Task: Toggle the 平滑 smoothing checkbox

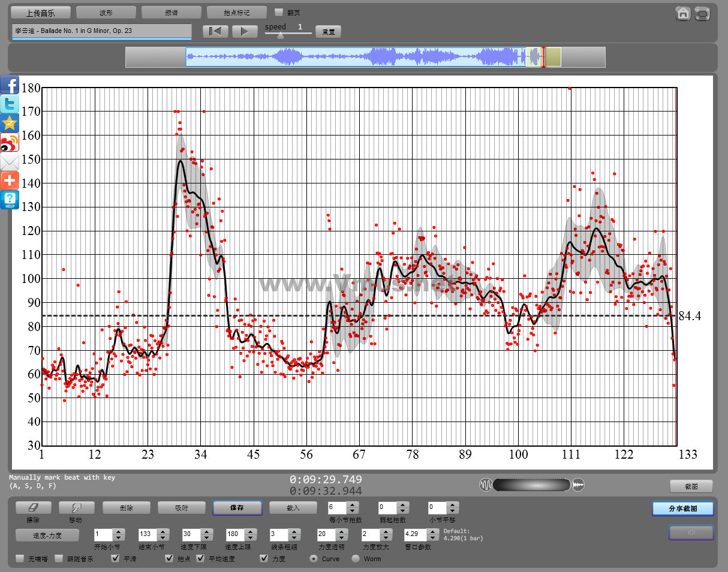Action: (116, 559)
